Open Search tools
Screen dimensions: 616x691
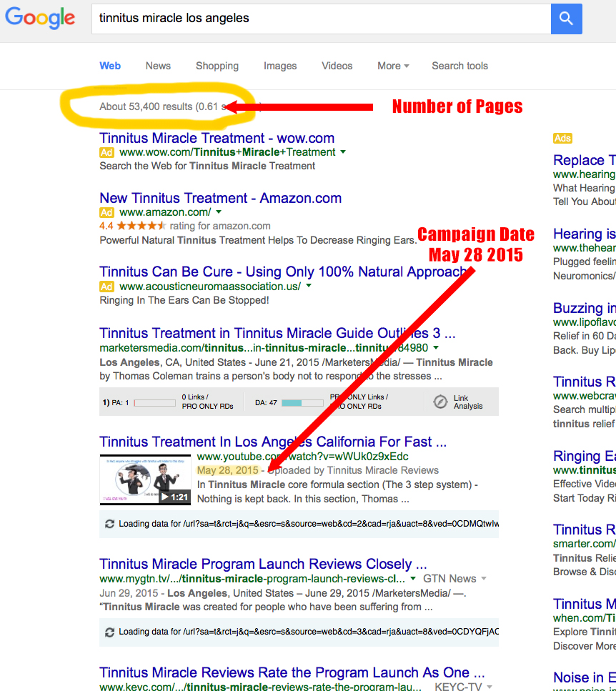pos(460,66)
